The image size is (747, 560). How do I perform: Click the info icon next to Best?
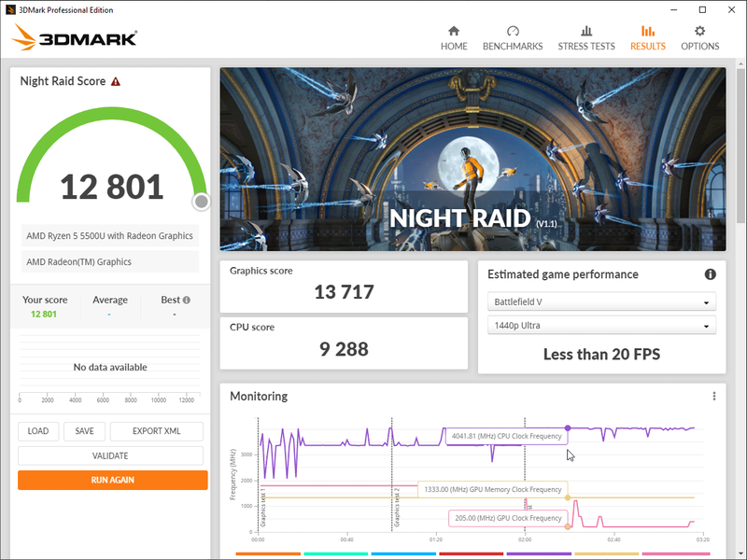pyautogui.click(x=187, y=300)
